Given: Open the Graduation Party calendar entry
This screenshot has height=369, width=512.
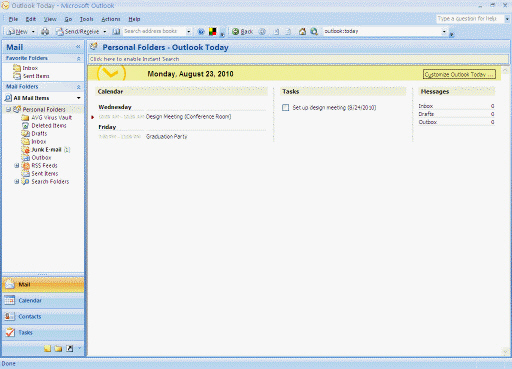Looking at the screenshot, I should pyautogui.click(x=167, y=137).
